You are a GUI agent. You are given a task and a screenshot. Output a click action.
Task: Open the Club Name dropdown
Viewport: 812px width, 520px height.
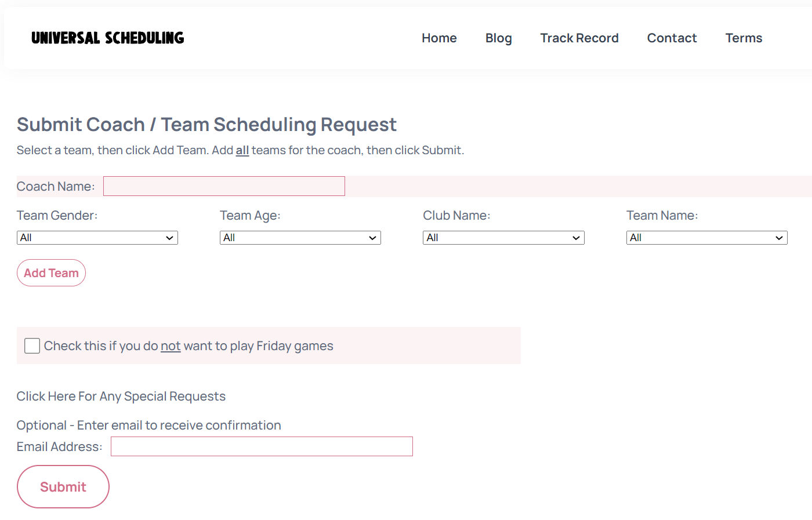503,237
